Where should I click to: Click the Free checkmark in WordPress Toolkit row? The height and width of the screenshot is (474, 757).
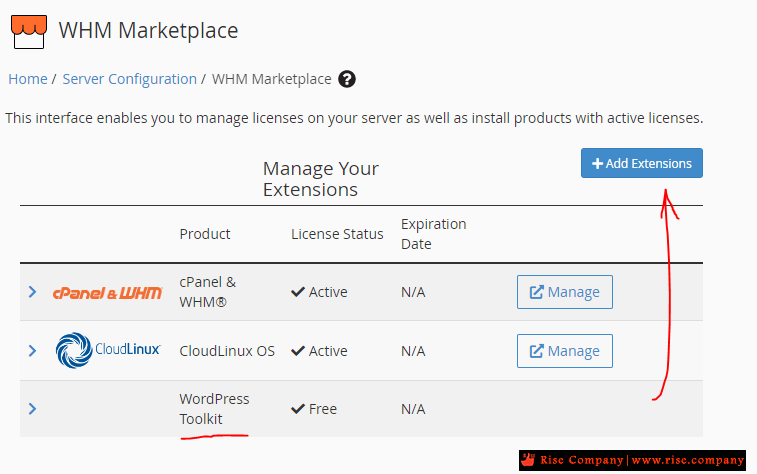click(x=298, y=409)
